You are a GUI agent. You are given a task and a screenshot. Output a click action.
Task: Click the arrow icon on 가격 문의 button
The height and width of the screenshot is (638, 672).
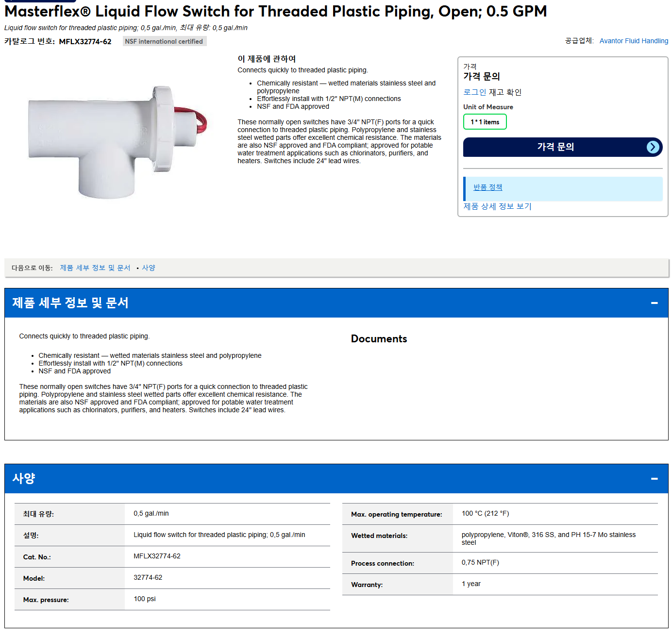coord(653,147)
